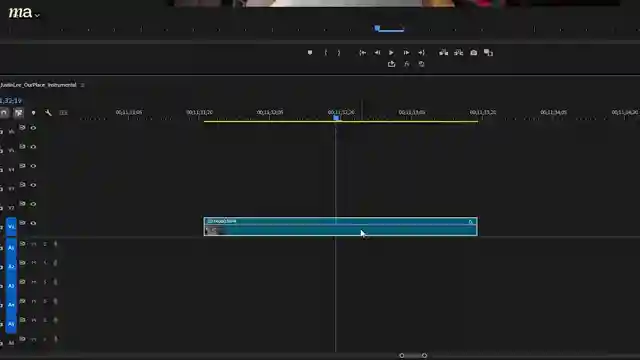Jump to the In point
Viewport: 640px width, 360px height.
pyautogui.click(x=362, y=53)
